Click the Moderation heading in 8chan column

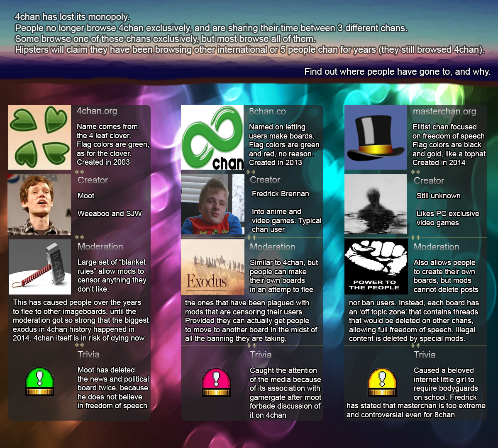click(273, 247)
